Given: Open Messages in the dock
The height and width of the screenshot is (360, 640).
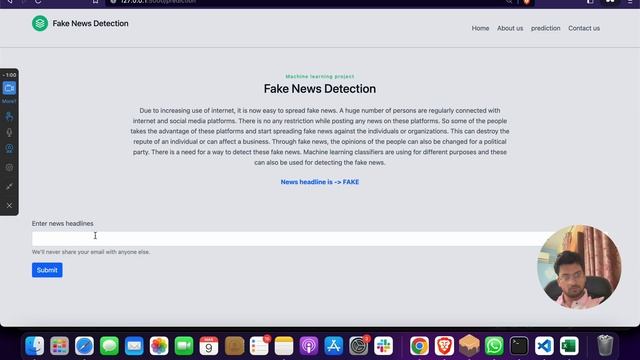Looking at the screenshot, I should coord(109,346).
